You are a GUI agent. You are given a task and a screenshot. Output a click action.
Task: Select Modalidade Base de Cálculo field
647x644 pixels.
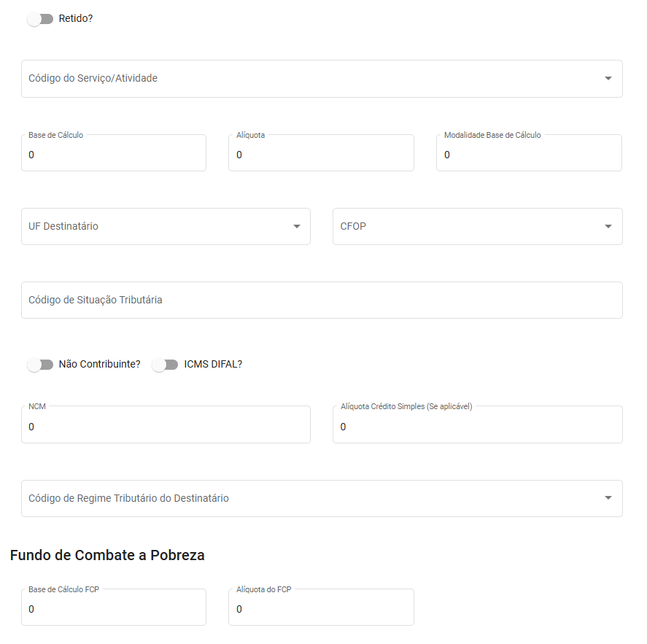click(529, 155)
